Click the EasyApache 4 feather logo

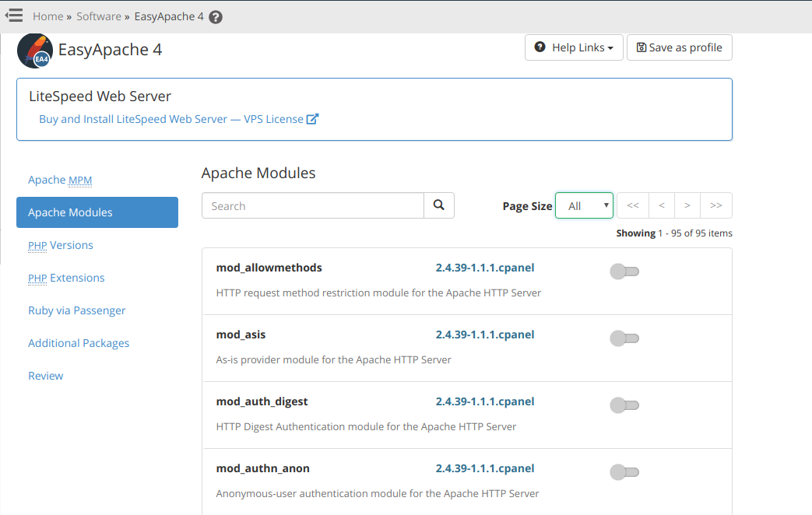tap(35, 51)
